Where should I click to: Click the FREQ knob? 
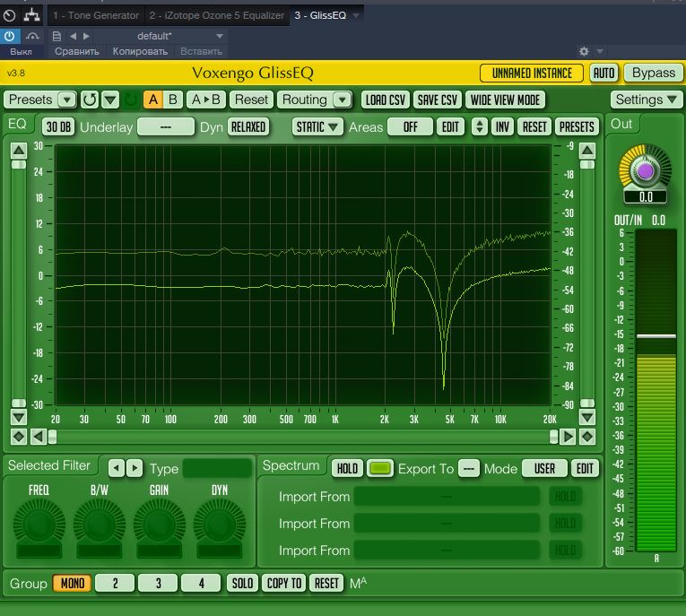pyautogui.click(x=39, y=524)
